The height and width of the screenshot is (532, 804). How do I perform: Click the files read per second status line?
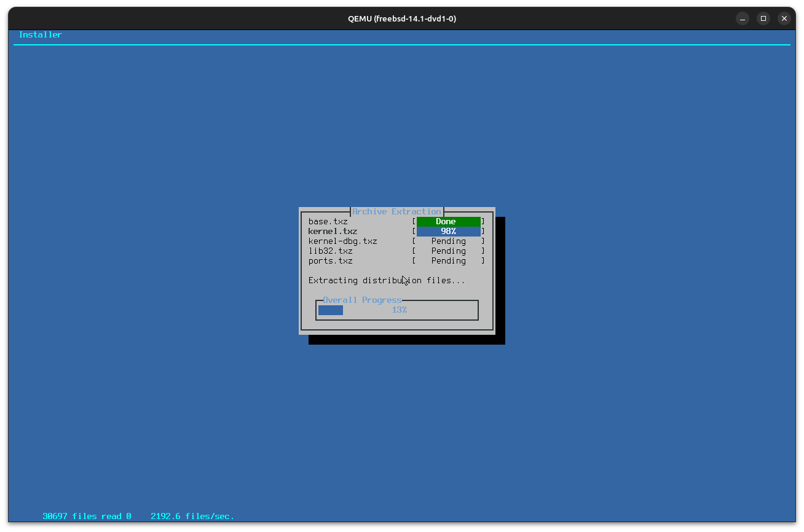click(138, 517)
